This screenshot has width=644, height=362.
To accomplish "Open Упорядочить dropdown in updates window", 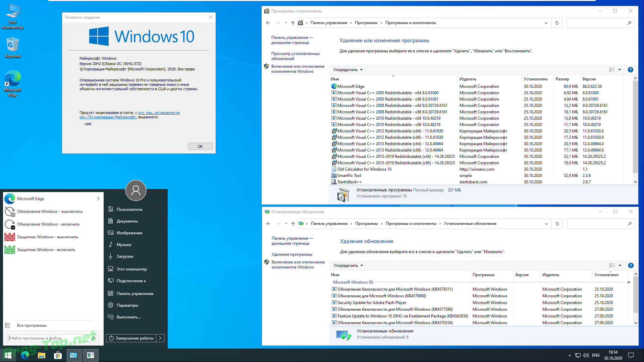I will click(348, 265).
